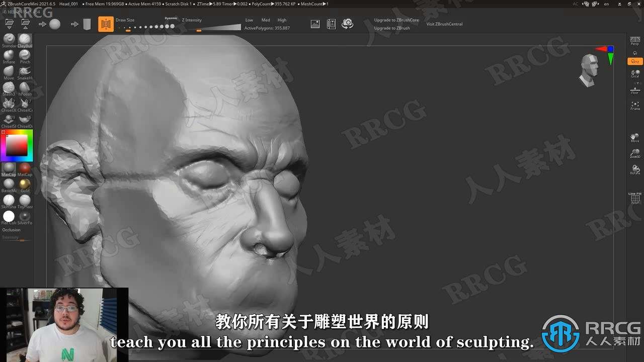Open the camera snapshot icon

[347, 24]
